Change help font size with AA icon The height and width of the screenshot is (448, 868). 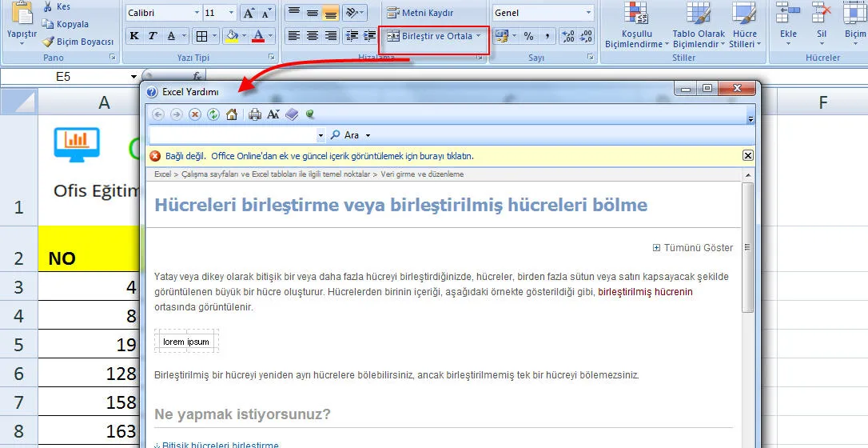point(273,114)
